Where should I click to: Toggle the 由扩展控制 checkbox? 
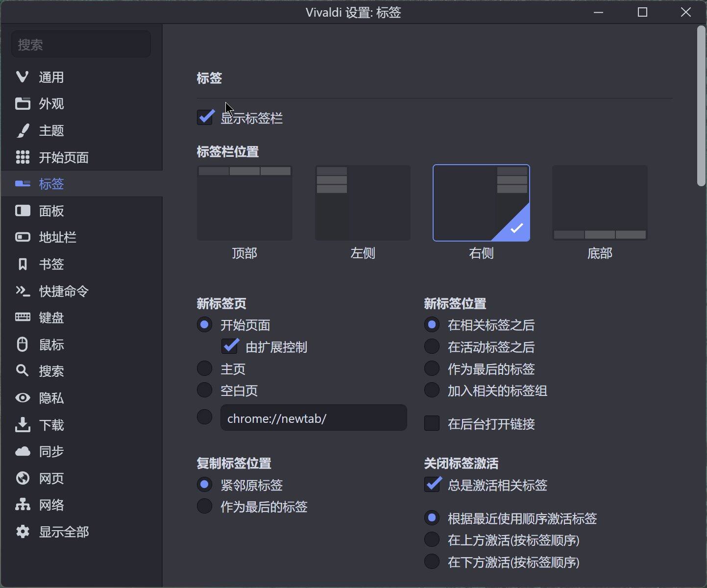point(229,347)
